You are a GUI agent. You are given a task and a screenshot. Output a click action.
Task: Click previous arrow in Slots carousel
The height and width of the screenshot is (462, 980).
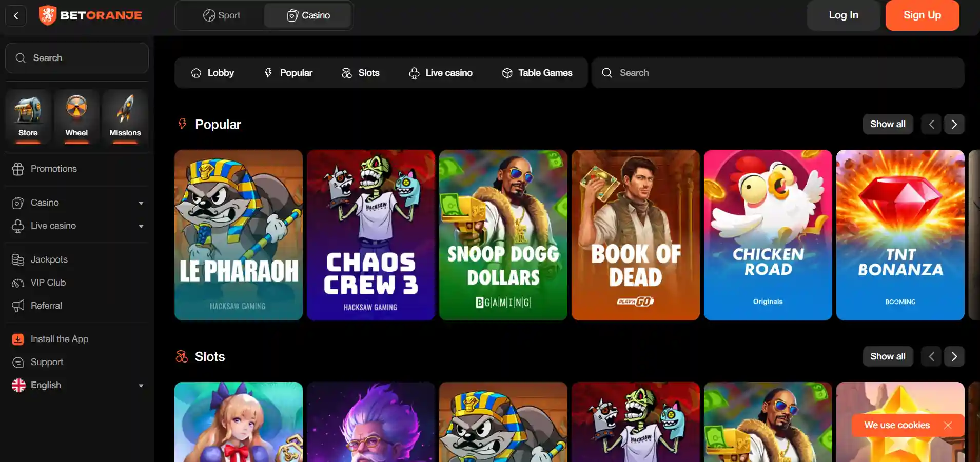[x=931, y=356]
